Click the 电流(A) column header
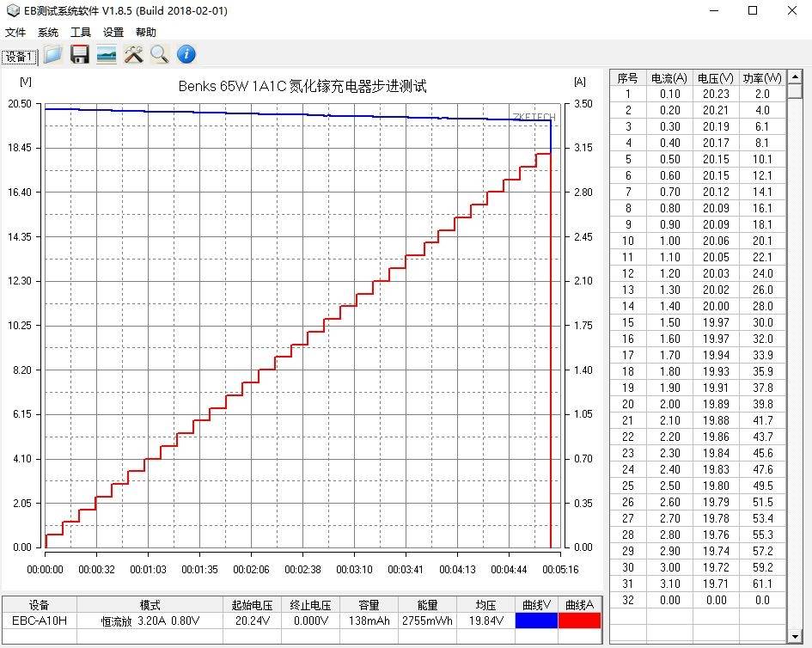The width and height of the screenshot is (812, 648). pos(669,78)
